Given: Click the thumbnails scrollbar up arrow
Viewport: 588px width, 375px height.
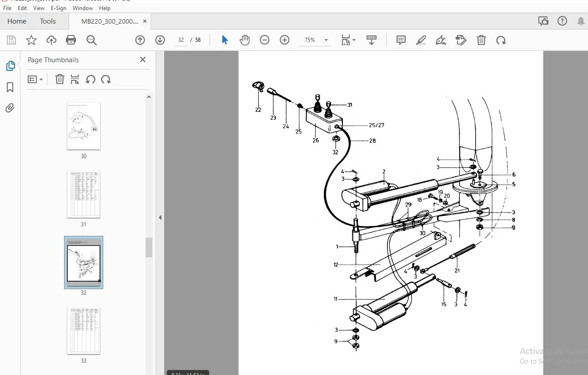Looking at the screenshot, I should coord(149,97).
